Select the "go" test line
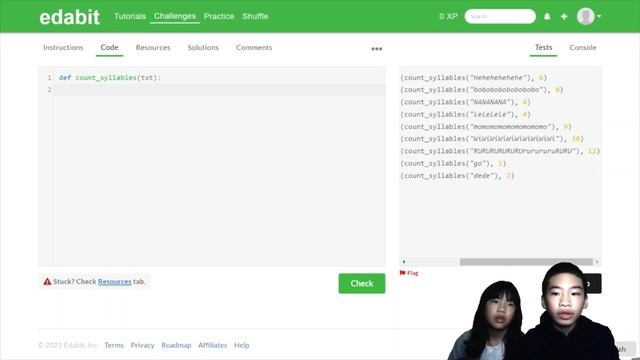This screenshot has width=640, height=360. [453, 163]
